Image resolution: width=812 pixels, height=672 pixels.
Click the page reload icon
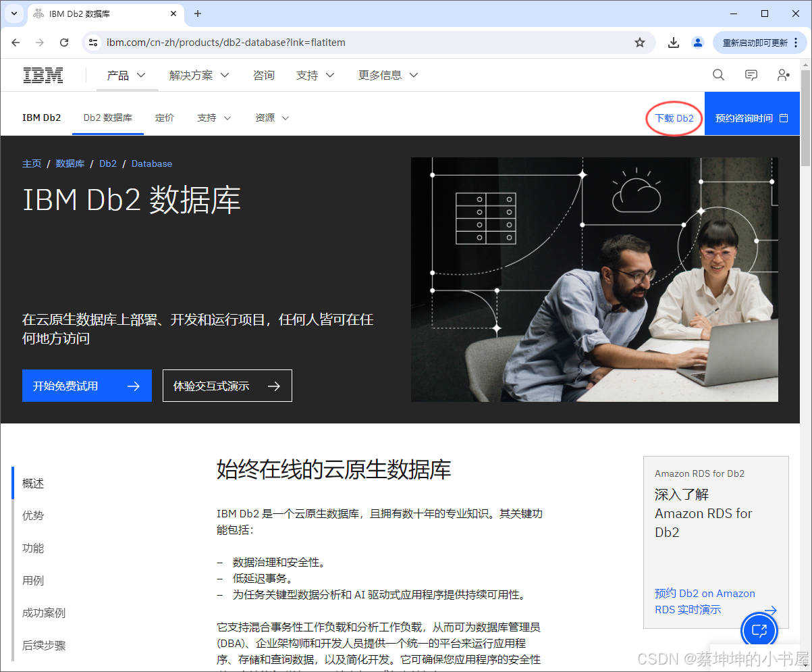point(64,42)
